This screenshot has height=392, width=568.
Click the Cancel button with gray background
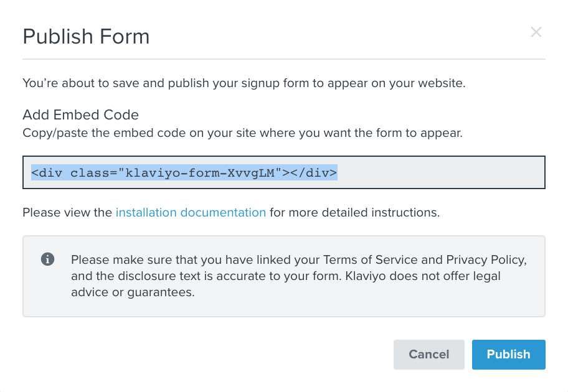428,354
